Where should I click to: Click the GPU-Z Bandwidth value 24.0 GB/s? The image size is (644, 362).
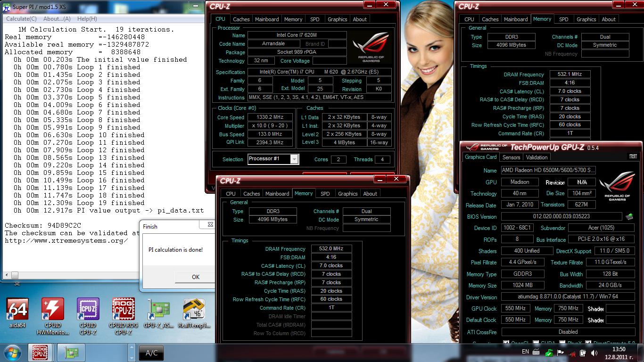click(610, 285)
